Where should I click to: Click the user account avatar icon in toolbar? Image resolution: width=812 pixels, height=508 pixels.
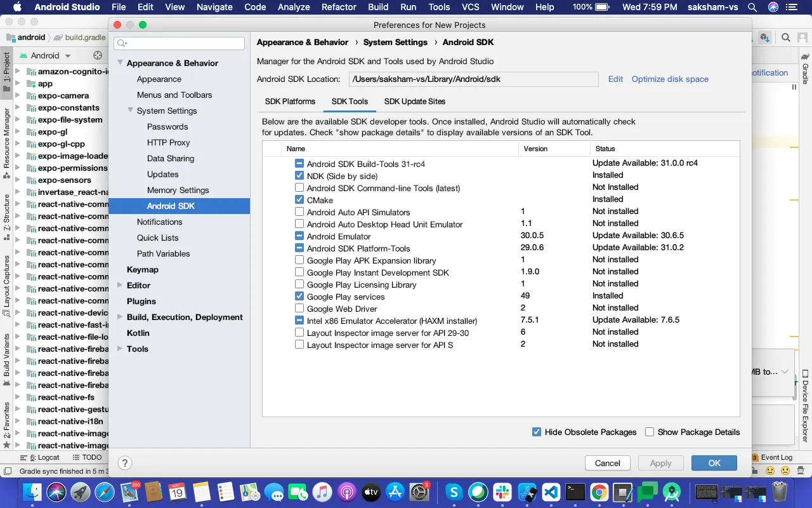802,37
